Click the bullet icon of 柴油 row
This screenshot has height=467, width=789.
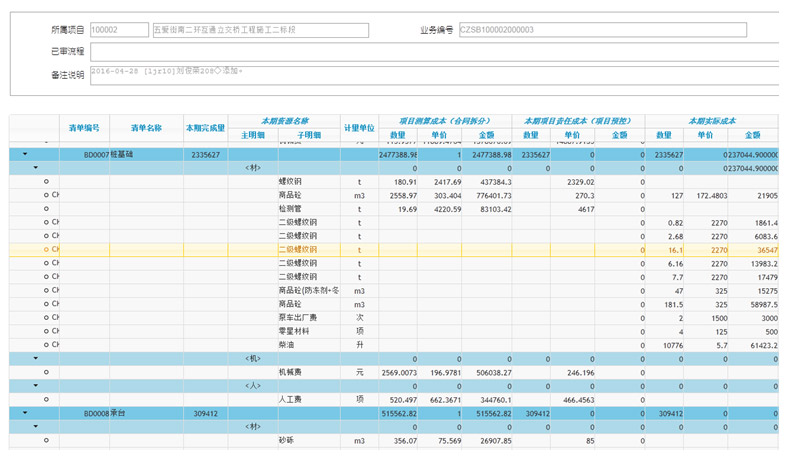point(46,345)
